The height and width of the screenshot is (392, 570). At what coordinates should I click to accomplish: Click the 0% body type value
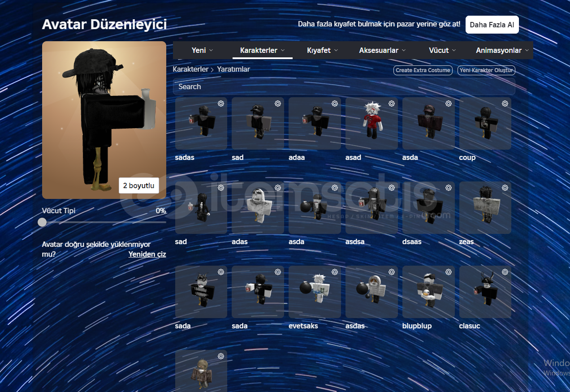coord(161,211)
